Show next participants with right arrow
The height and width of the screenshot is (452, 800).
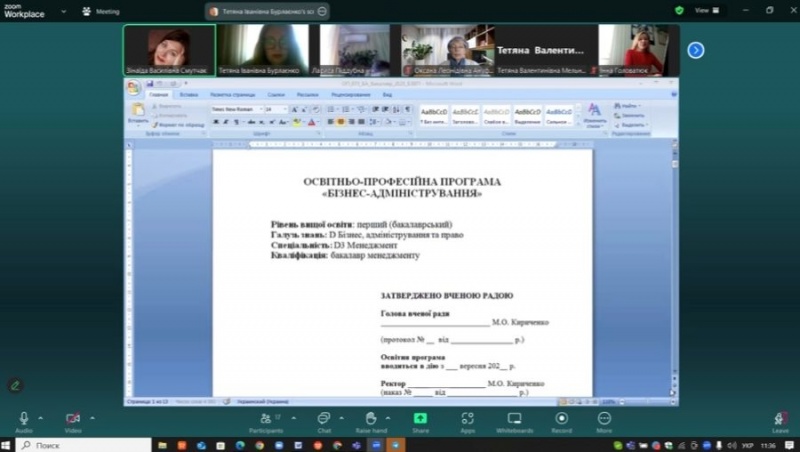696,50
